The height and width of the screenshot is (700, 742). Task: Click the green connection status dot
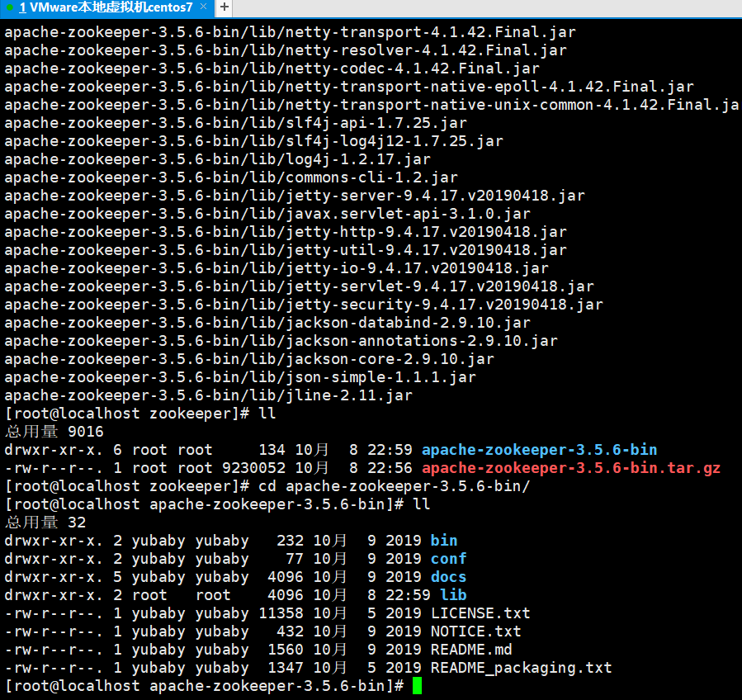(9, 7)
